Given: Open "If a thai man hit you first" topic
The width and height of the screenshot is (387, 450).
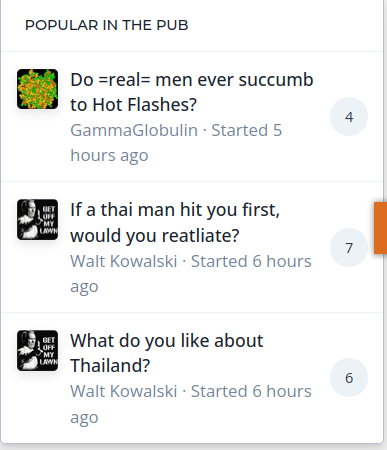Looking at the screenshot, I should [175, 223].
